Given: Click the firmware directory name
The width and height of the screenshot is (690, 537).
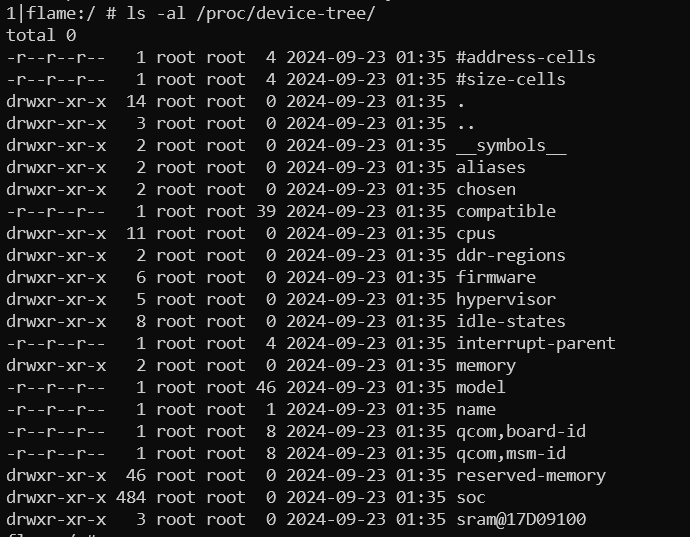Looking at the screenshot, I should pyautogui.click(x=495, y=277).
